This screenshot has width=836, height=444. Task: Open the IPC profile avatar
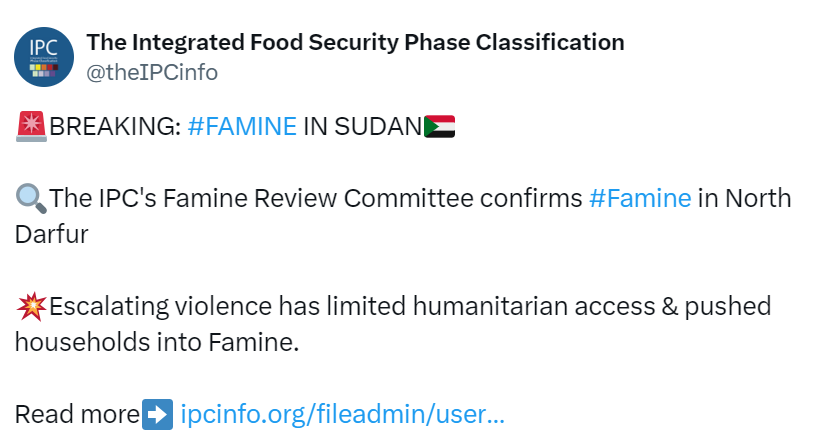tap(44, 57)
